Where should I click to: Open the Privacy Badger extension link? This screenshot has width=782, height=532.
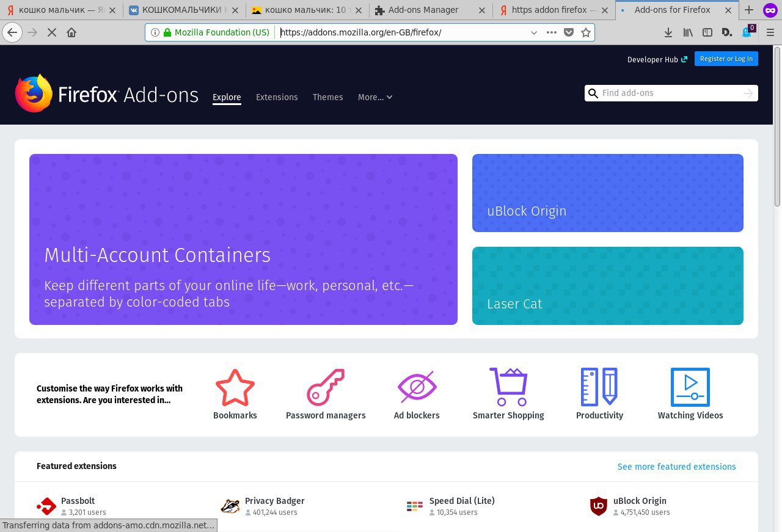pyautogui.click(x=274, y=501)
